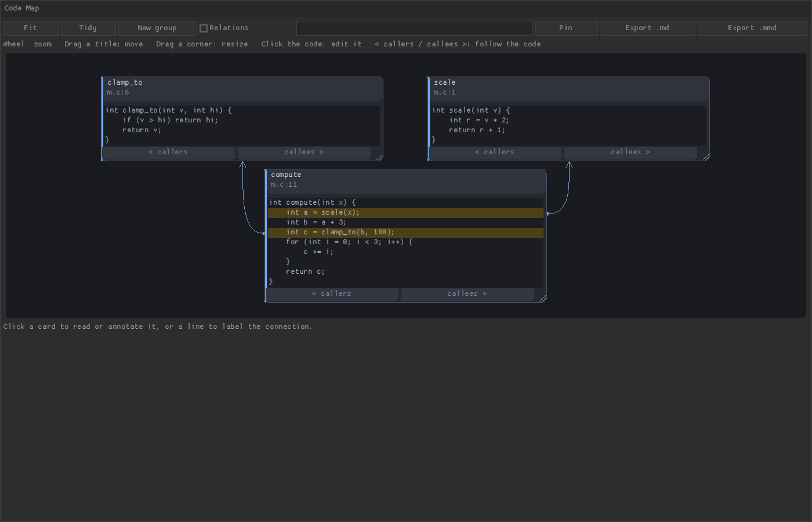Click the clamp_to card resize grip

(x=379, y=157)
